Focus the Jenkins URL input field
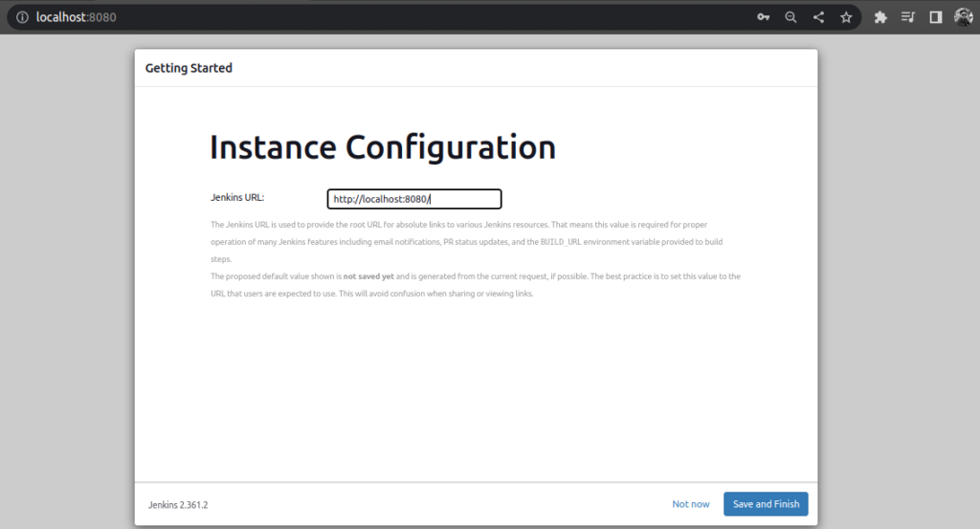Image resolution: width=980 pixels, height=529 pixels. 414,199
